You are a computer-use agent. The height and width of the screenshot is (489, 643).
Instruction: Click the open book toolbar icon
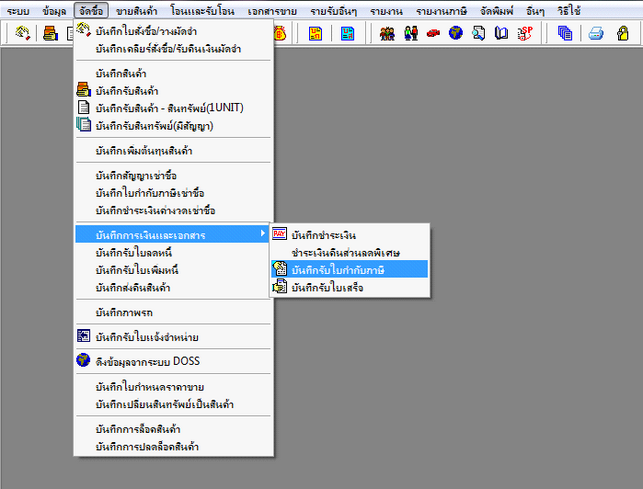(x=502, y=33)
